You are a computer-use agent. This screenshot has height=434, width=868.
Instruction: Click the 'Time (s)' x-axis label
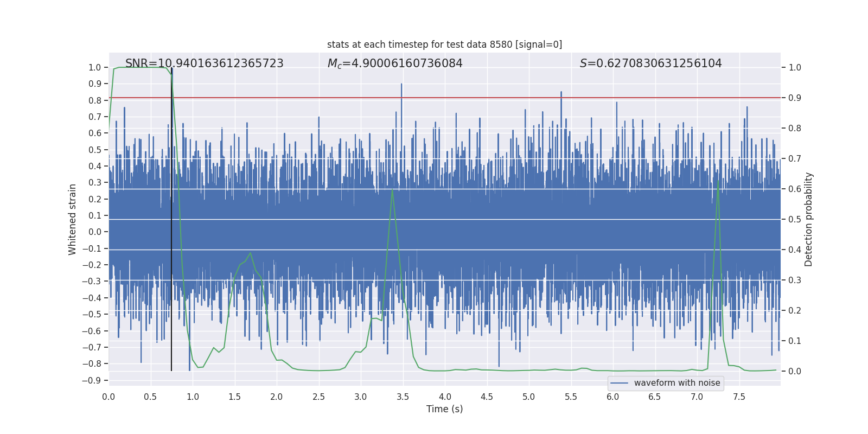[444, 409]
